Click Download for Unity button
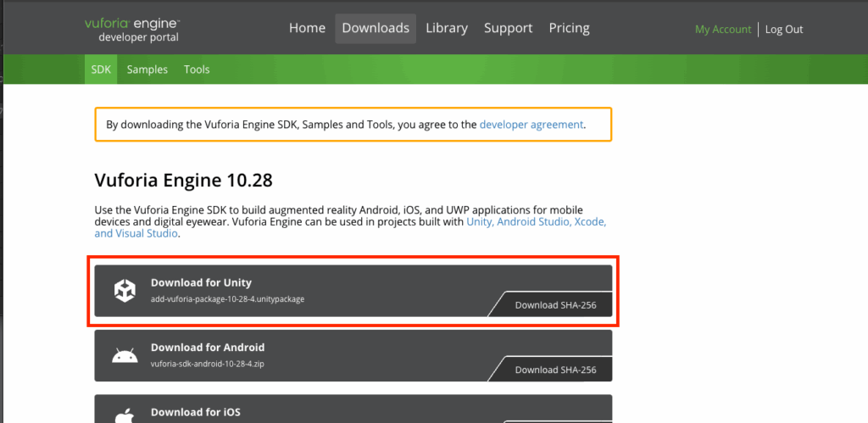The image size is (868, 423). [x=353, y=291]
